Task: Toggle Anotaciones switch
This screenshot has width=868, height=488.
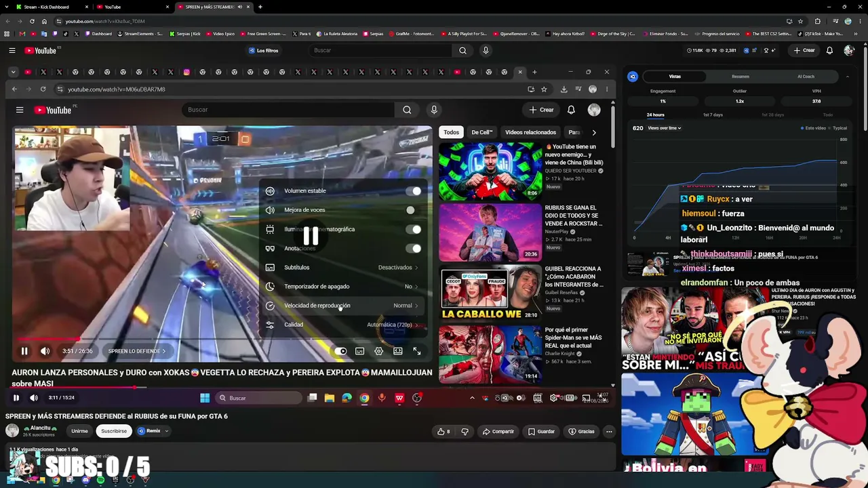Action: 413,248
